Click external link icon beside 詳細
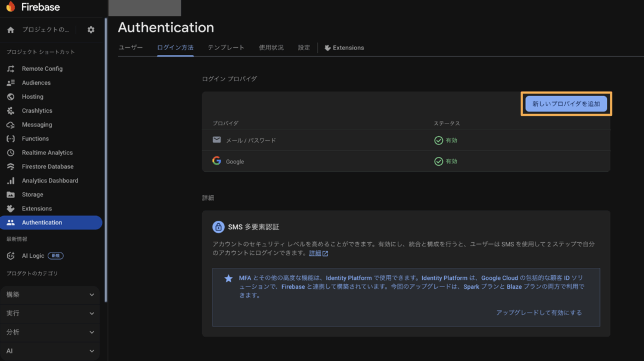The image size is (644, 361). click(326, 253)
